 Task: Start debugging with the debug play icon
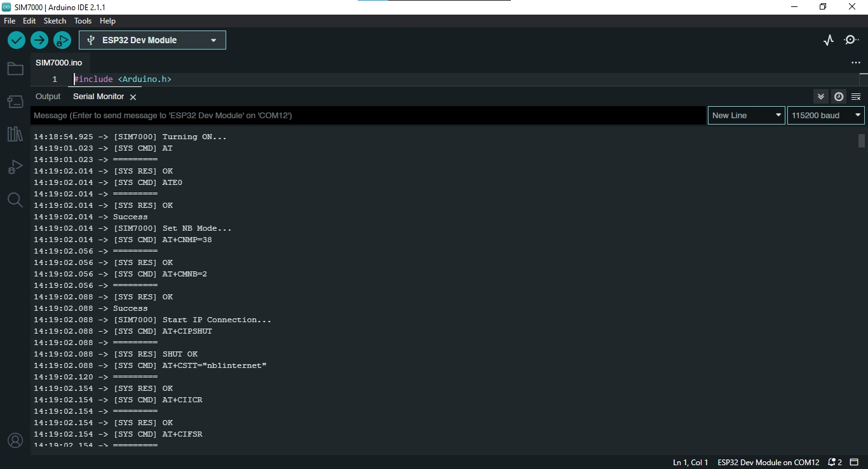(x=62, y=40)
